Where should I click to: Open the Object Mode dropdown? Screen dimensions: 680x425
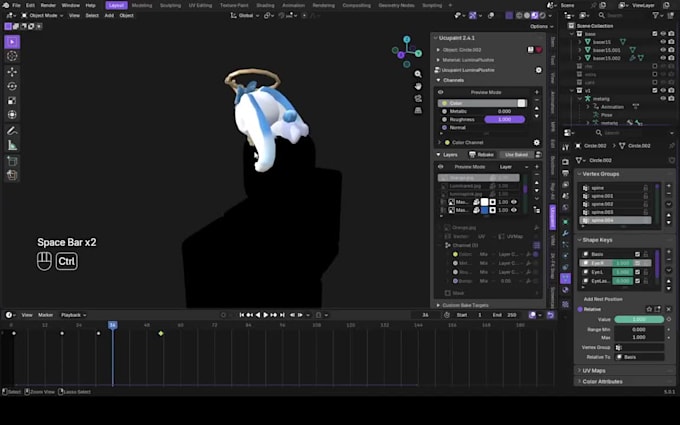point(42,15)
